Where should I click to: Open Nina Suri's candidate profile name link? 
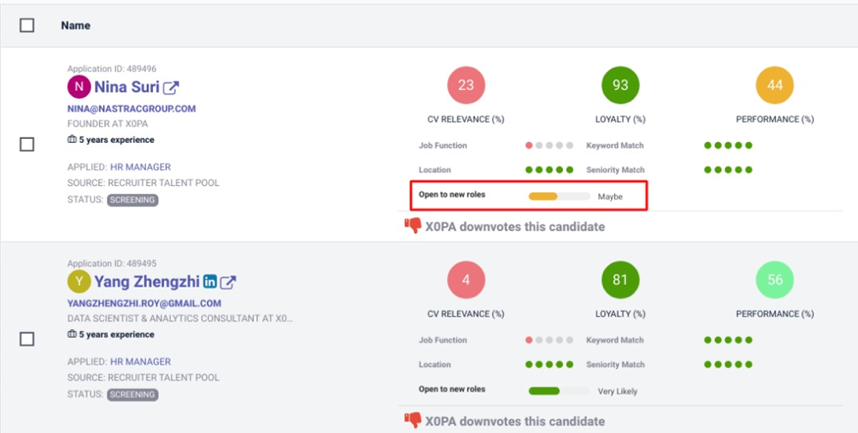tap(125, 87)
